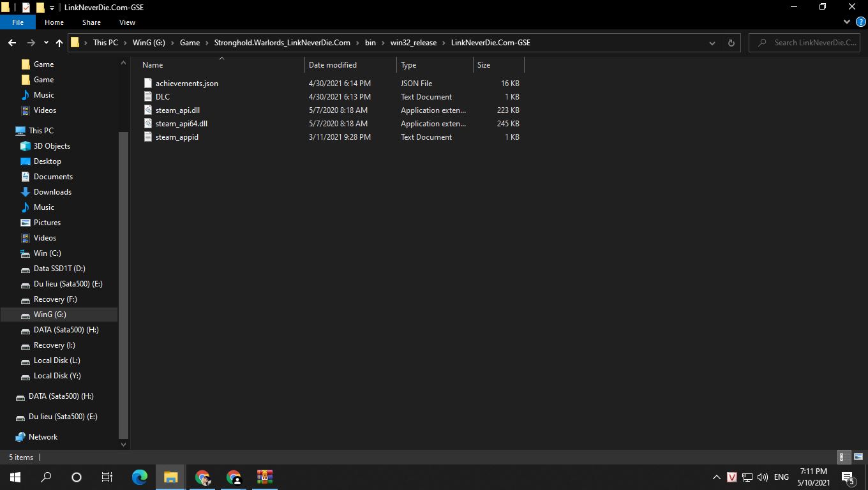
Task: Click inside the Search LinkNeverDie box
Action: (x=804, y=42)
